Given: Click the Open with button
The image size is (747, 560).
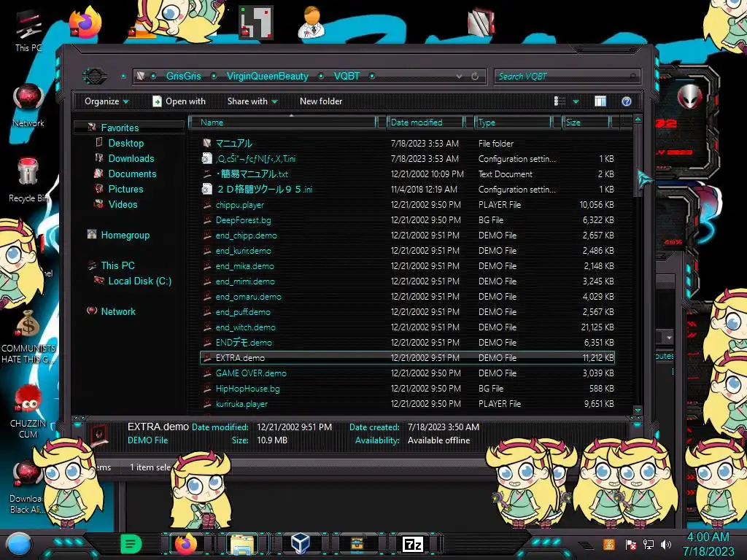Looking at the screenshot, I should (x=179, y=101).
